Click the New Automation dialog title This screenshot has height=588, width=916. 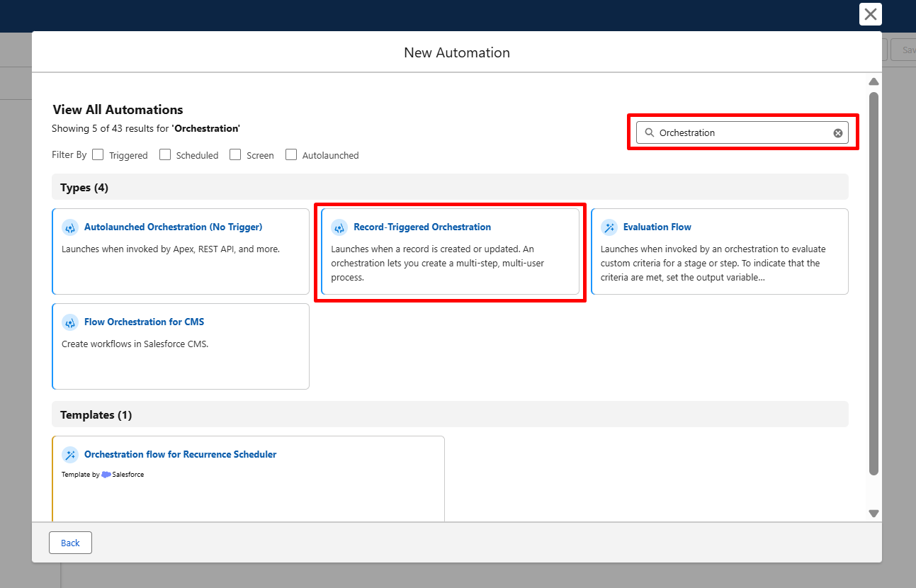coord(457,52)
